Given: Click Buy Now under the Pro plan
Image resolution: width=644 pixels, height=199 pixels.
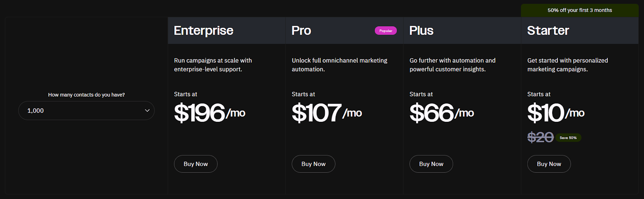Looking at the screenshot, I should coord(314,164).
